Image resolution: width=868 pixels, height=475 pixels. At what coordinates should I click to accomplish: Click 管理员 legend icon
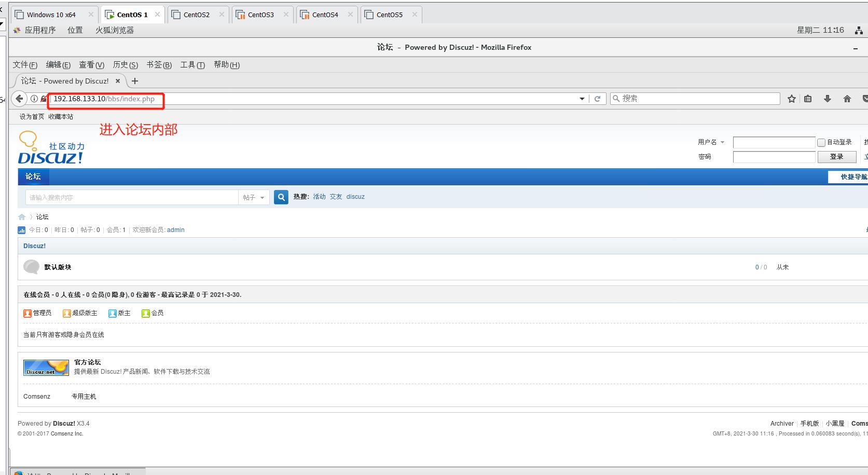[27, 313]
